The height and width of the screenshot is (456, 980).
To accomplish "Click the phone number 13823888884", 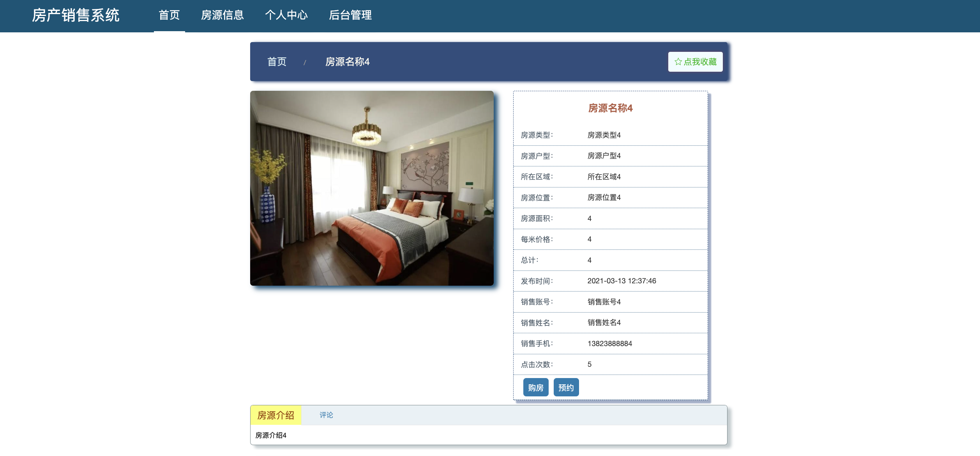I will tap(610, 343).
